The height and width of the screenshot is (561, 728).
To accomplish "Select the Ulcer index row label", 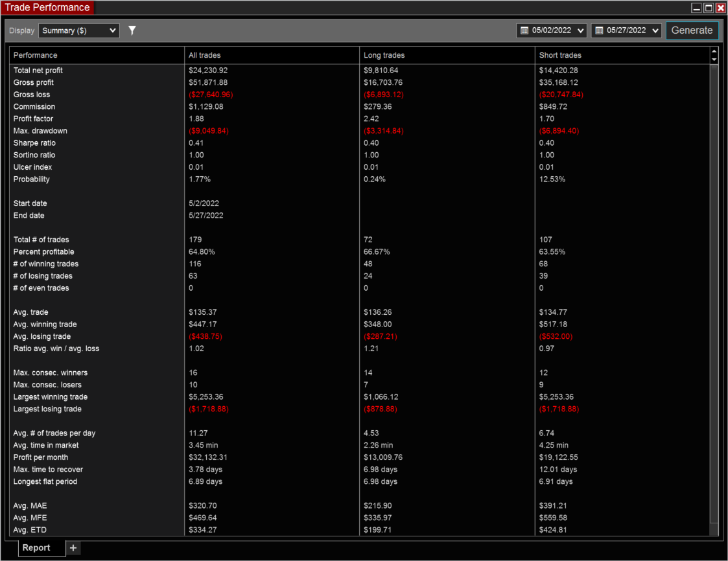I will 32,167.
